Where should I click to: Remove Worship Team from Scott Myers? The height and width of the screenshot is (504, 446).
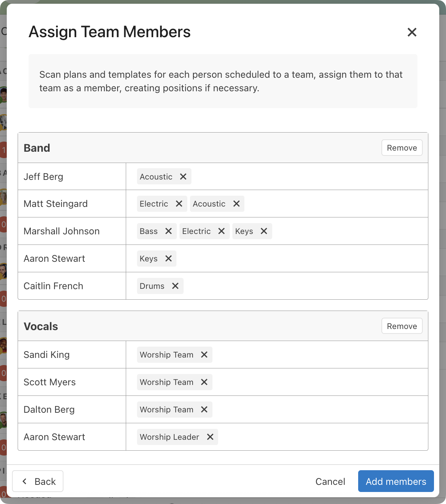[204, 382]
